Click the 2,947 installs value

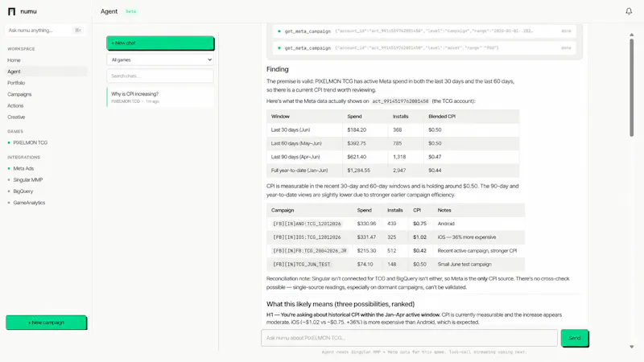click(399, 171)
